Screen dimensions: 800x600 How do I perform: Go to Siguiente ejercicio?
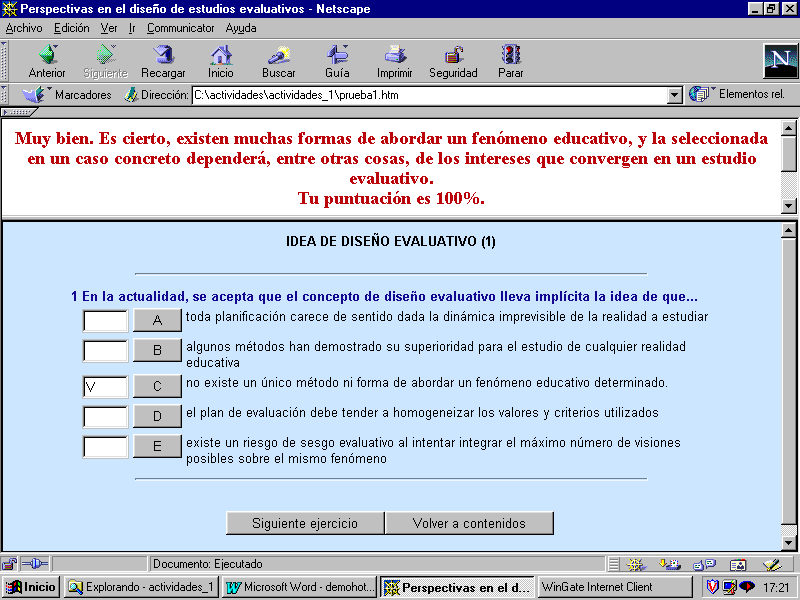tap(305, 523)
